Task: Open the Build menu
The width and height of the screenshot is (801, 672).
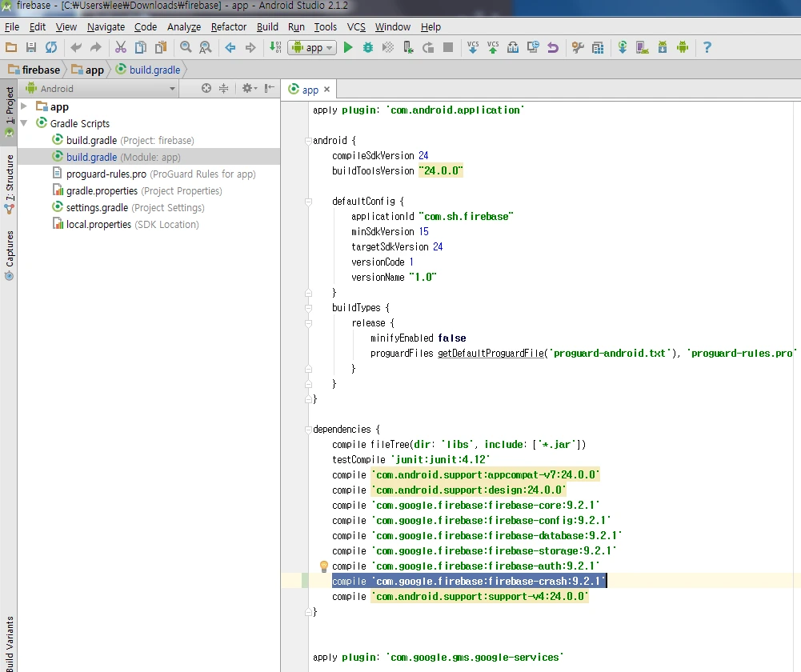Action: tap(267, 27)
